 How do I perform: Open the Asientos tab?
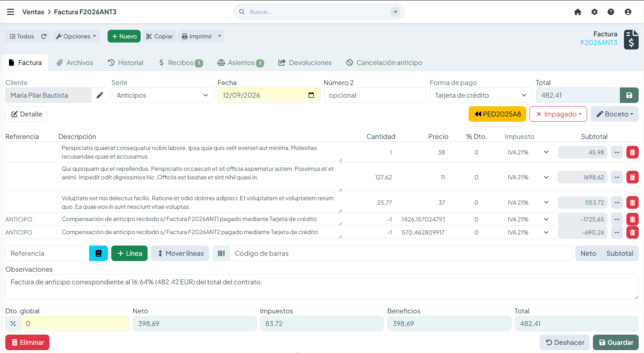pyautogui.click(x=240, y=63)
